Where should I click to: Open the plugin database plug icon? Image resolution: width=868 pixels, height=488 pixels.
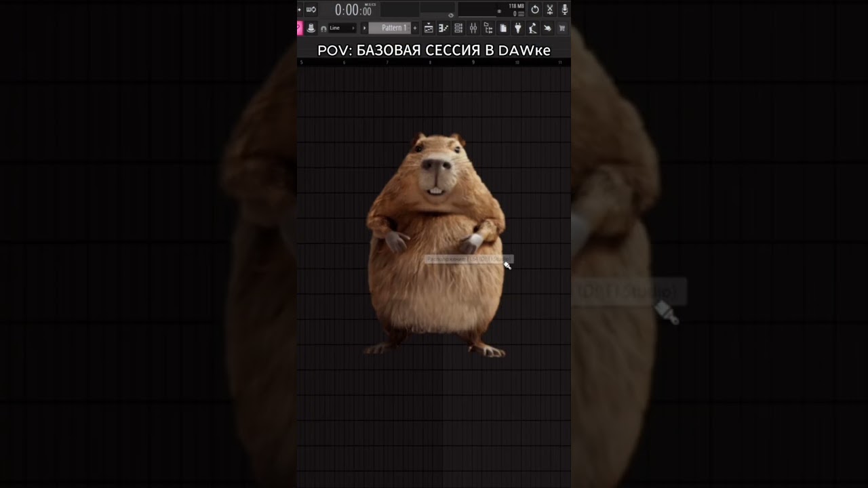pyautogui.click(x=517, y=28)
